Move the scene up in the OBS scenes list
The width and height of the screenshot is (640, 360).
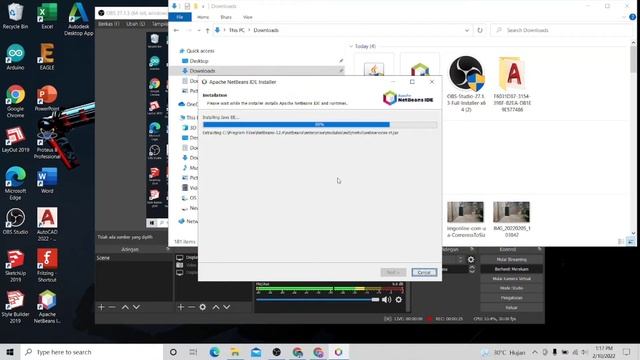(125, 307)
